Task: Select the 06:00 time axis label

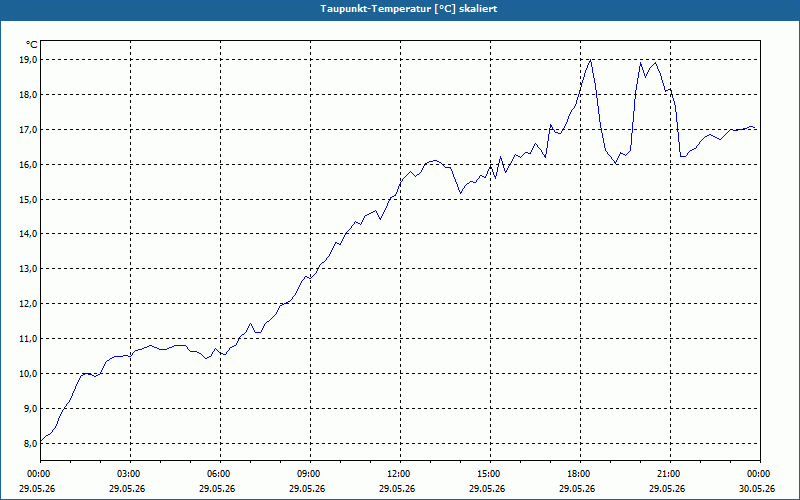Action: 220,474
